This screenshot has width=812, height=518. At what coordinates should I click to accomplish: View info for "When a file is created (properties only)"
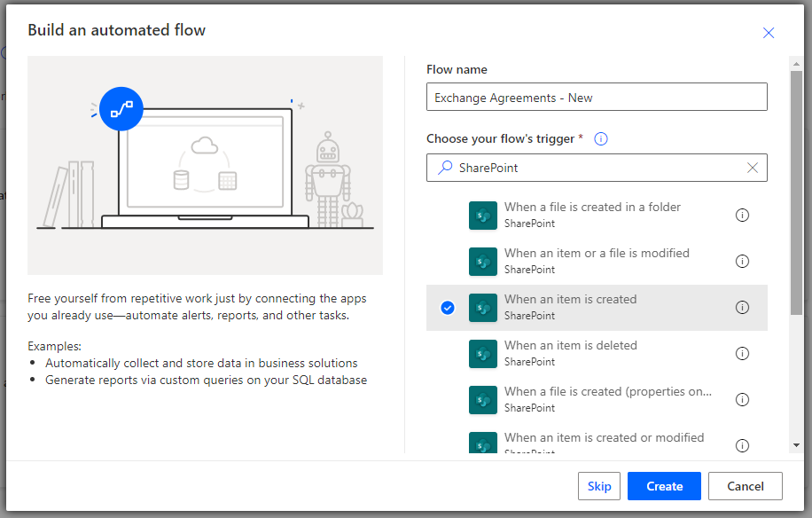tap(742, 399)
